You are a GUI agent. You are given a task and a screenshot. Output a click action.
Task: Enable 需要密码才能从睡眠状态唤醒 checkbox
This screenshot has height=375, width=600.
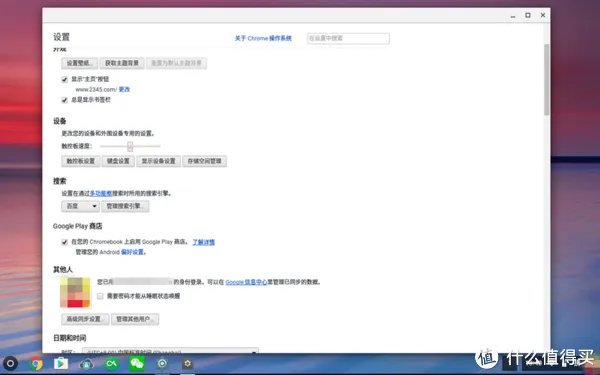[100, 296]
